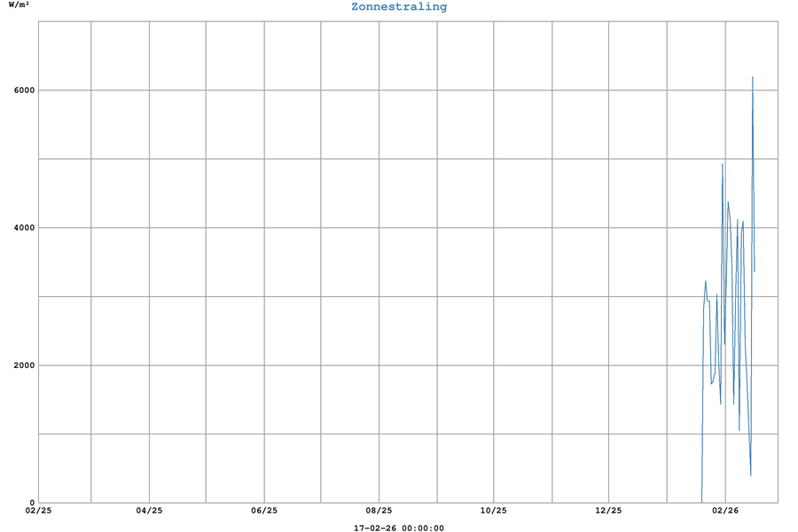Select the 10/25 x-axis date label
Screen dimensions: 798x532
pos(494,511)
